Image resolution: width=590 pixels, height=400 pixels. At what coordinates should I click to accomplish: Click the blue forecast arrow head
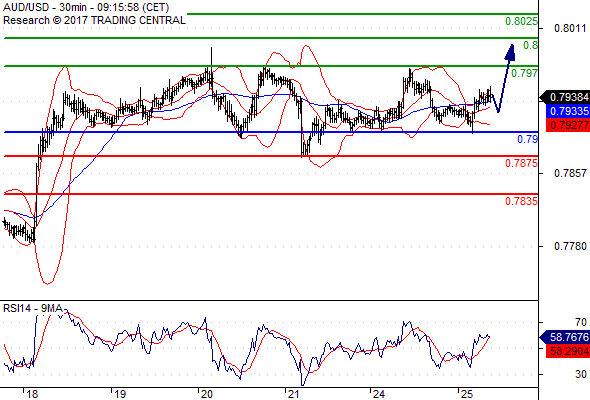click(510, 52)
